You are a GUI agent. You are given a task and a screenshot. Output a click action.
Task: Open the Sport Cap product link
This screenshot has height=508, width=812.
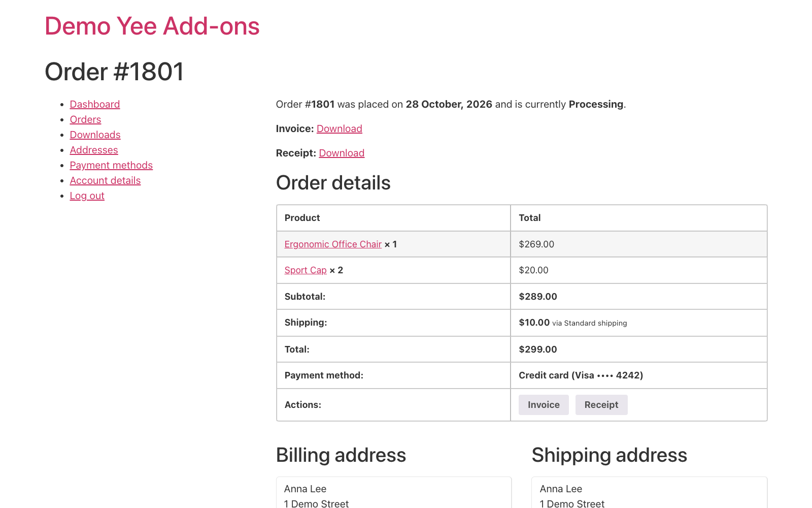click(306, 270)
